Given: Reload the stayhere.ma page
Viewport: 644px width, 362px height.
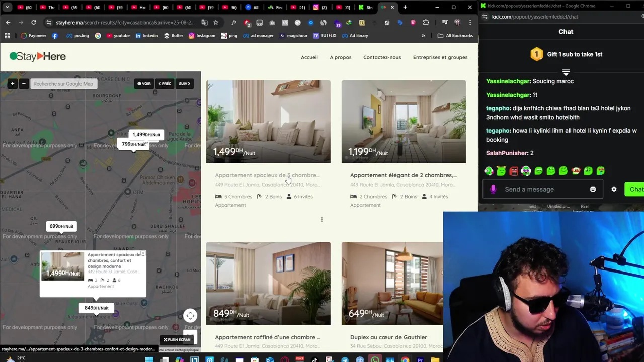Looking at the screenshot, I should point(33,23).
